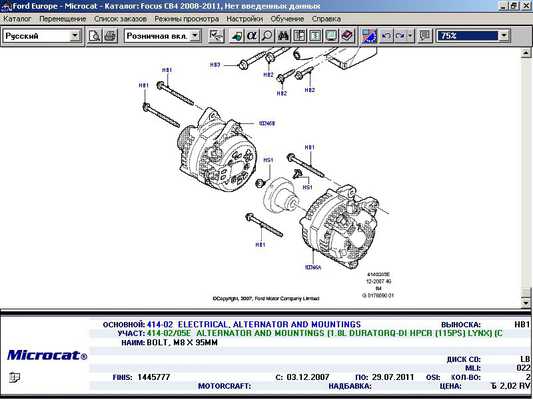Open the Справка menu
Screen dimensions: 533x400
[326, 19]
